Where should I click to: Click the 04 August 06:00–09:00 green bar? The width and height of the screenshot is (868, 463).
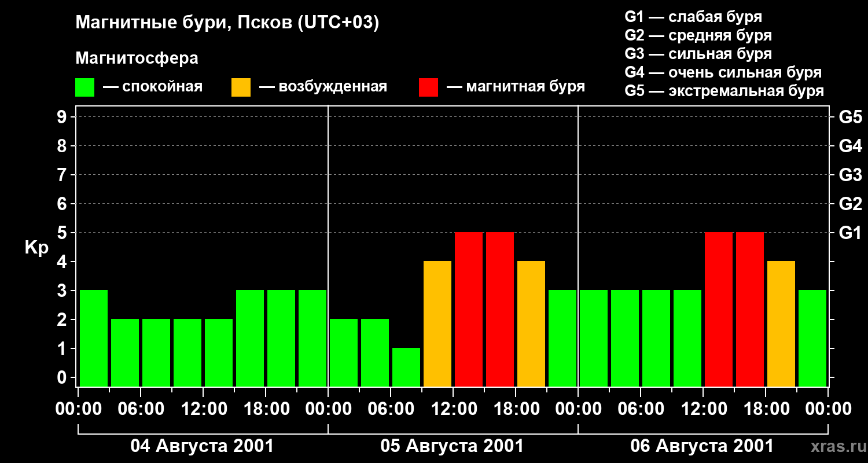point(156,352)
